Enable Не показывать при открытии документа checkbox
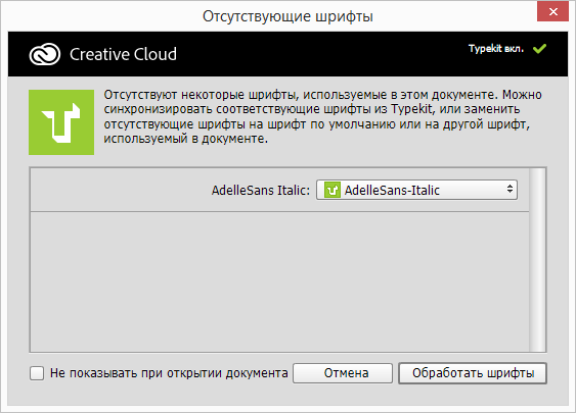 tap(37, 373)
